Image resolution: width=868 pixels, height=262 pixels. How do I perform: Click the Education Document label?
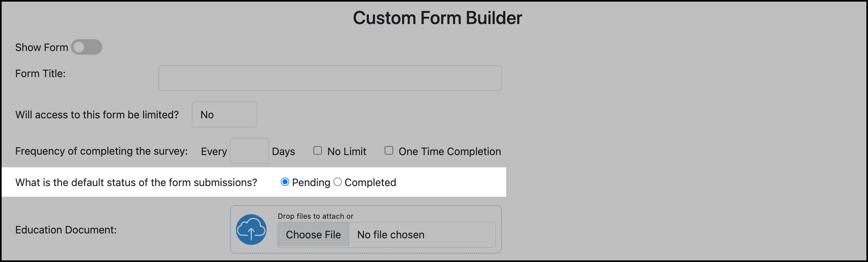click(x=66, y=230)
